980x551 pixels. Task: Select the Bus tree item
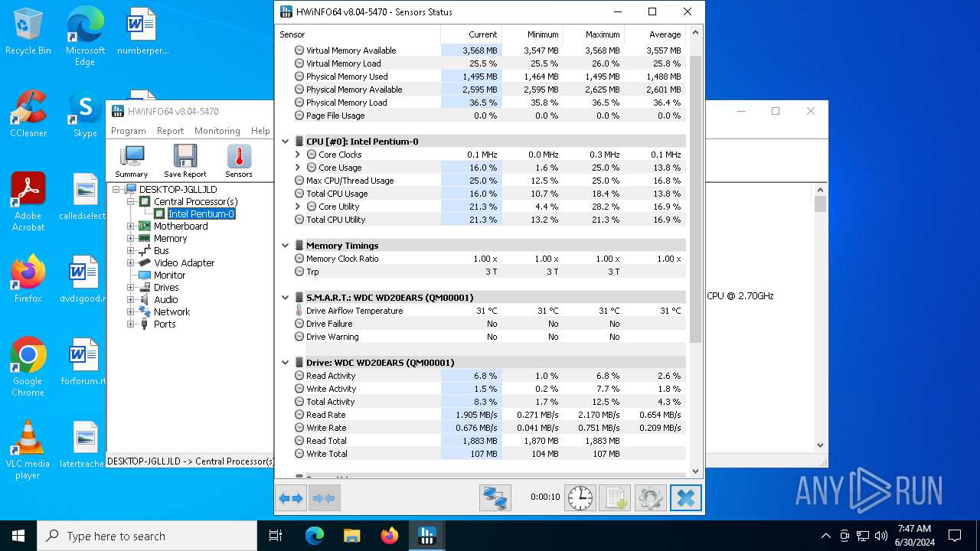click(161, 251)
